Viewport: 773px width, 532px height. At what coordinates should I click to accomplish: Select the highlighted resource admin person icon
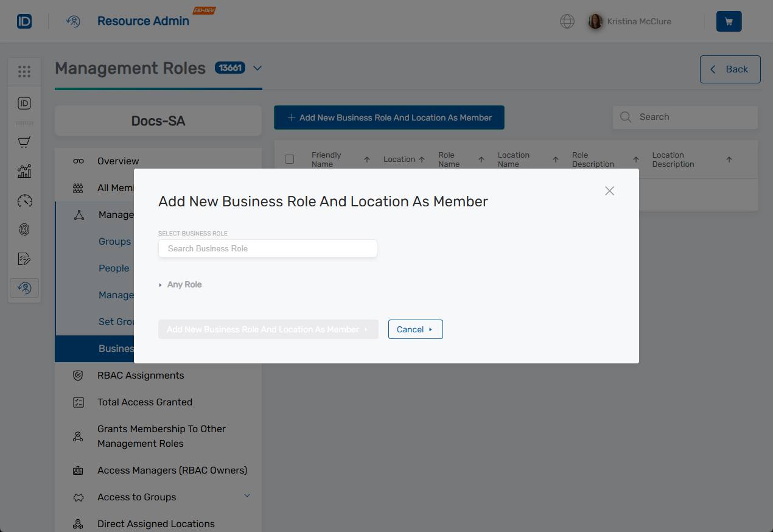tap(24, 287)
